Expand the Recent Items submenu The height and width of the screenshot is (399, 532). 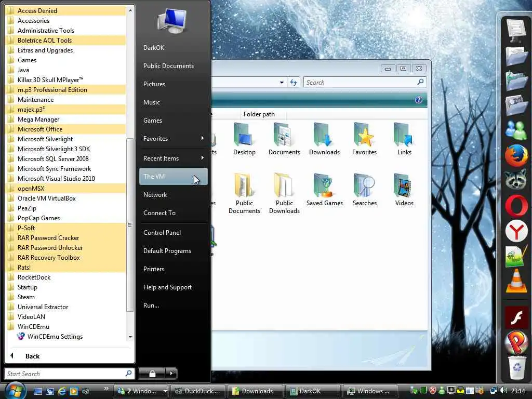pos(174,158)
